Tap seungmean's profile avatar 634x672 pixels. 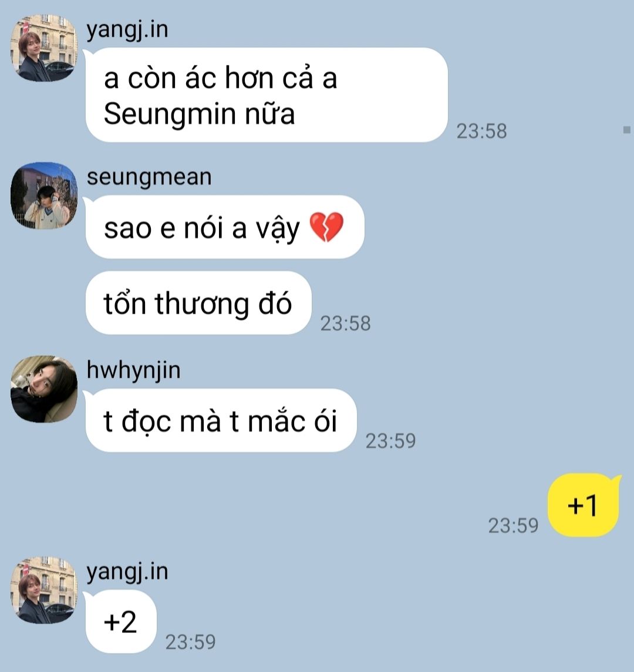[x=43, y=195]
